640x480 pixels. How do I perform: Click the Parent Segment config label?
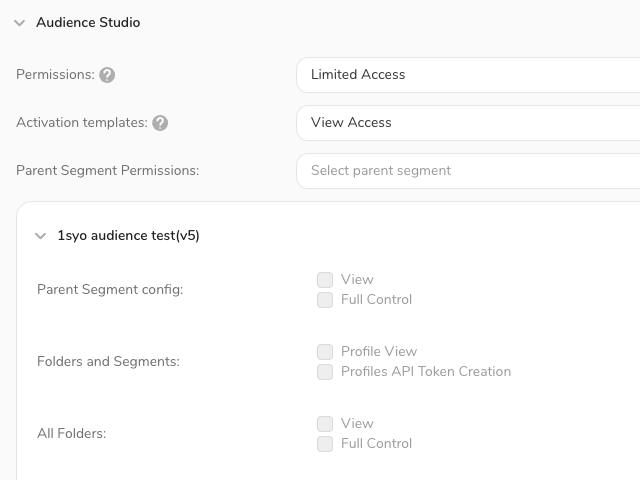click(x=110, y=289)
